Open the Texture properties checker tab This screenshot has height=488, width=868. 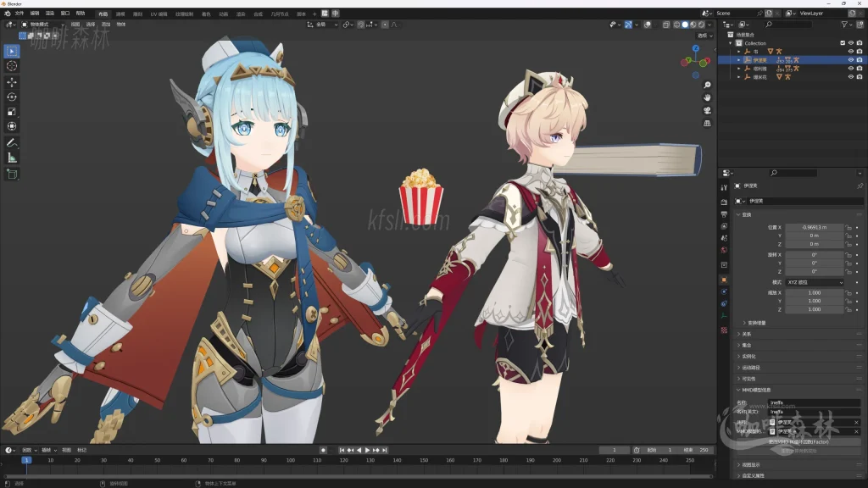[724, 330]
